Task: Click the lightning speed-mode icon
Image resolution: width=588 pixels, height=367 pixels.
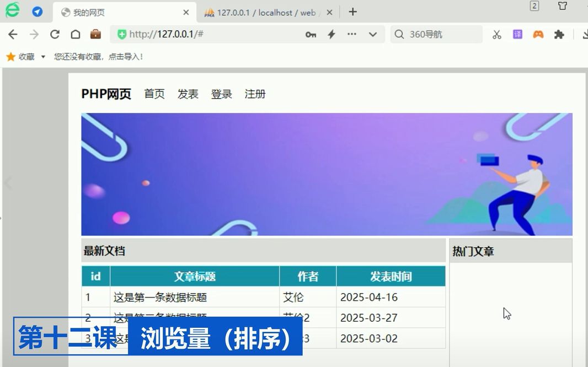Action: [x=331, y=34]
